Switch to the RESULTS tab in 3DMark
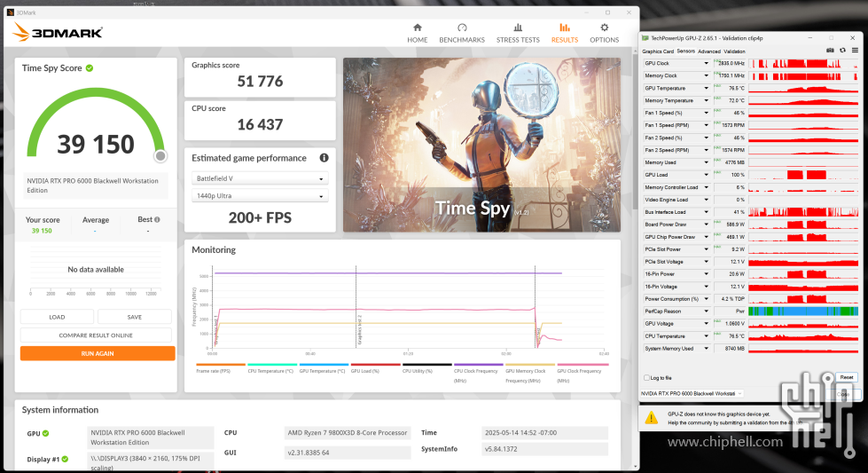 (x=564, y=33)
